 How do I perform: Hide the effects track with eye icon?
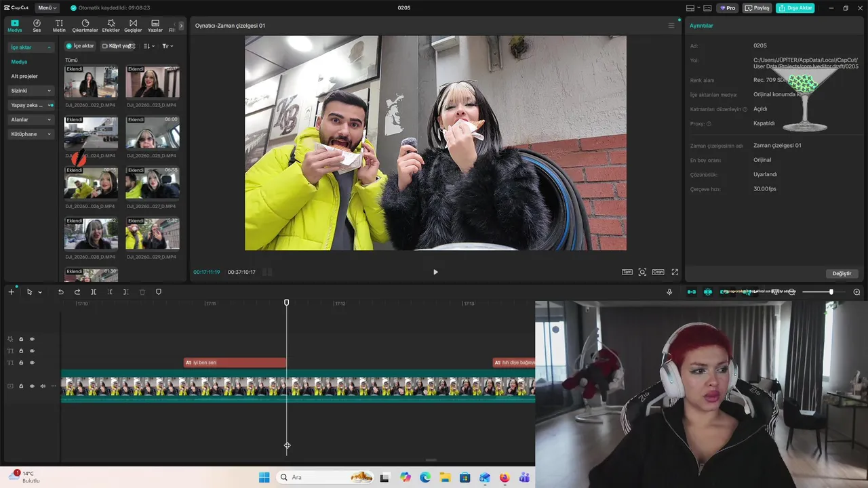[32, 339]
